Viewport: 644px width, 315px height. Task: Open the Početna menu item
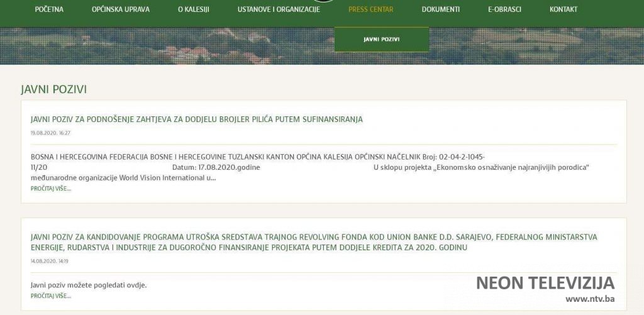(x=49, y=9)
